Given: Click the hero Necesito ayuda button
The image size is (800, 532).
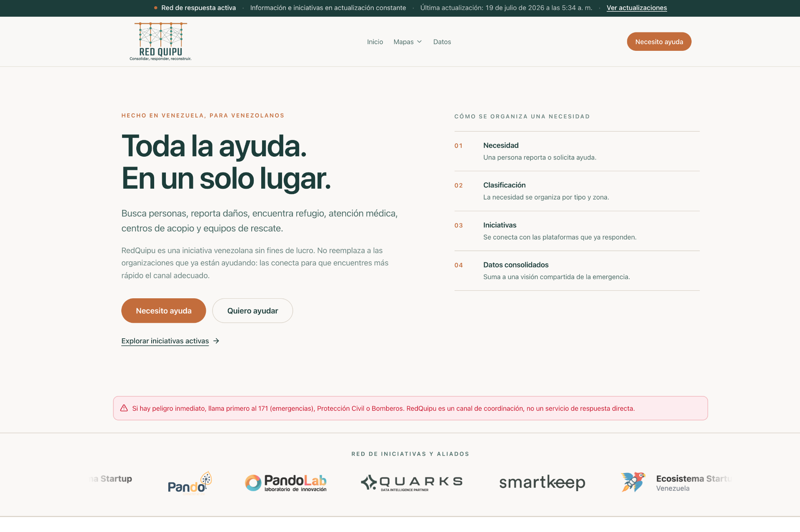Looking at the screenshot, I should [x=164, y=311].
